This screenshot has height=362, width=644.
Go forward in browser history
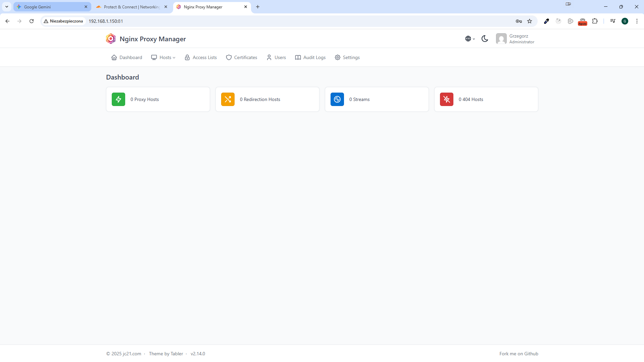point(19,21)
